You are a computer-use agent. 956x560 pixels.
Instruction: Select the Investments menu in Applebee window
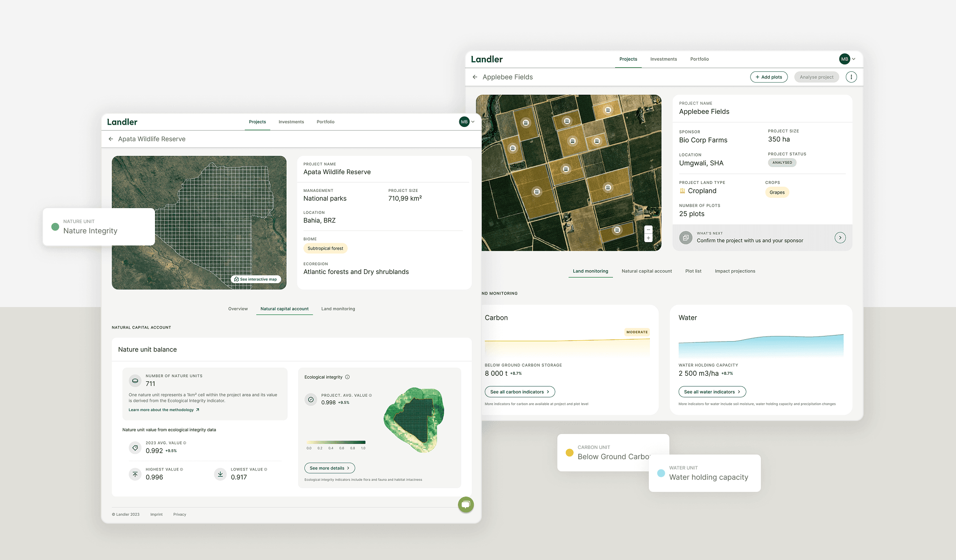pos(663,59)
